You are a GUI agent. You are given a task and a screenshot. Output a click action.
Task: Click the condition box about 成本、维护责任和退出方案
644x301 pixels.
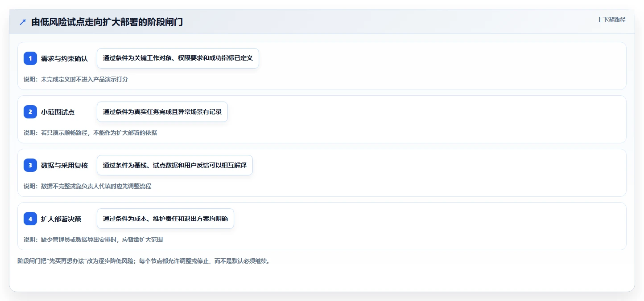[x=165, y=219]
